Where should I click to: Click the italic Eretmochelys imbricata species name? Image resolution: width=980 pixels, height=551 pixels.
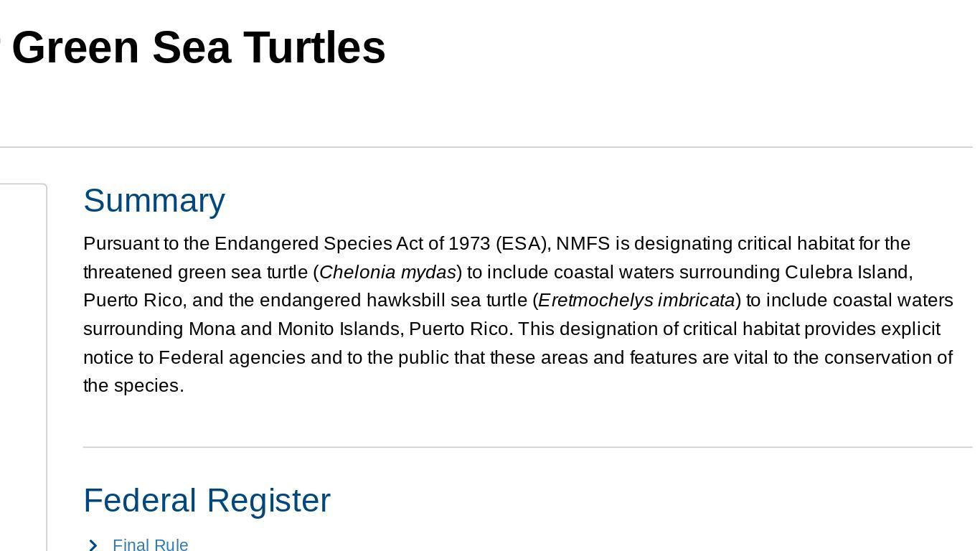click(x=636, y=301)
